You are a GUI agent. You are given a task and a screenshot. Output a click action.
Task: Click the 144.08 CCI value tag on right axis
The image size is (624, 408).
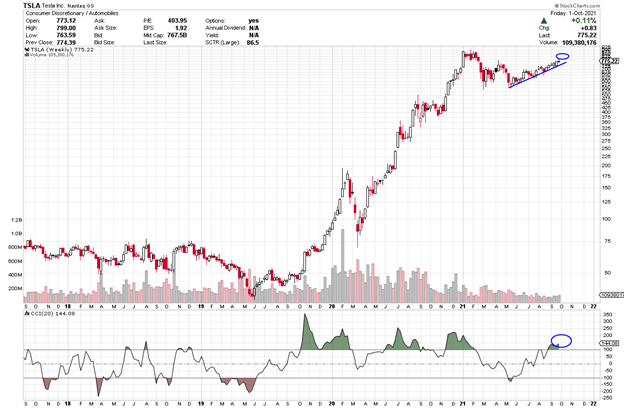point(611,343)
